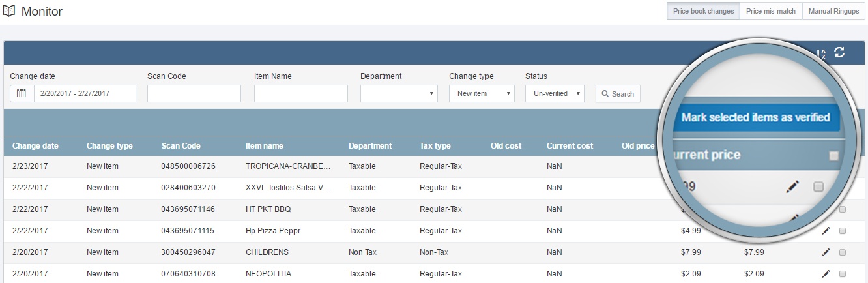Select the CHILDRENS row checkbox
Image resolution: width=868 pixels, height=283 pixels.
(843, 252)
